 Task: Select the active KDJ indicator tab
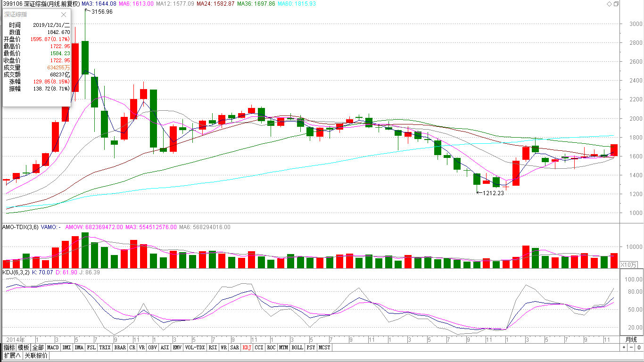click(247, 347)
